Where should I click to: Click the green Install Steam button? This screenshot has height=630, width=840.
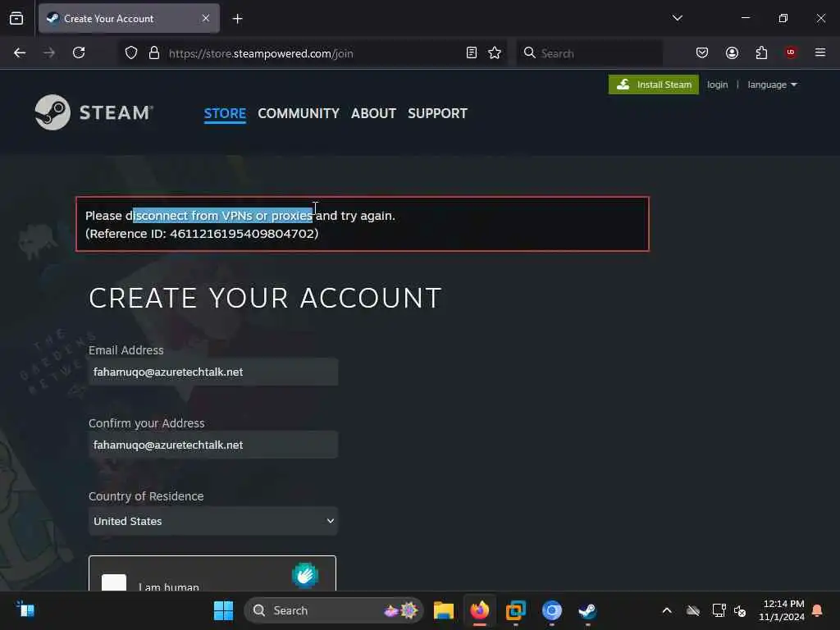[x=654, y=84]
